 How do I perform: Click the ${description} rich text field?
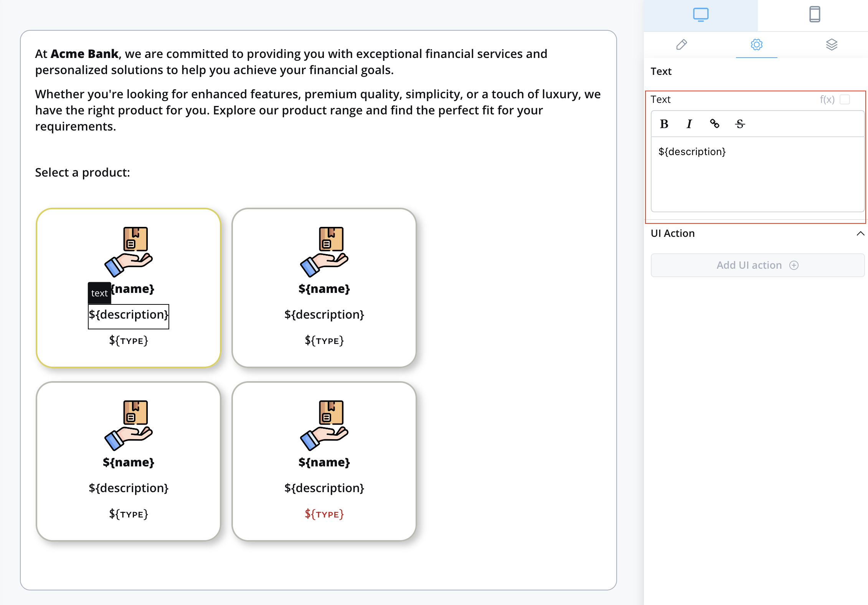pyautogui.click(x=757, y=174)
